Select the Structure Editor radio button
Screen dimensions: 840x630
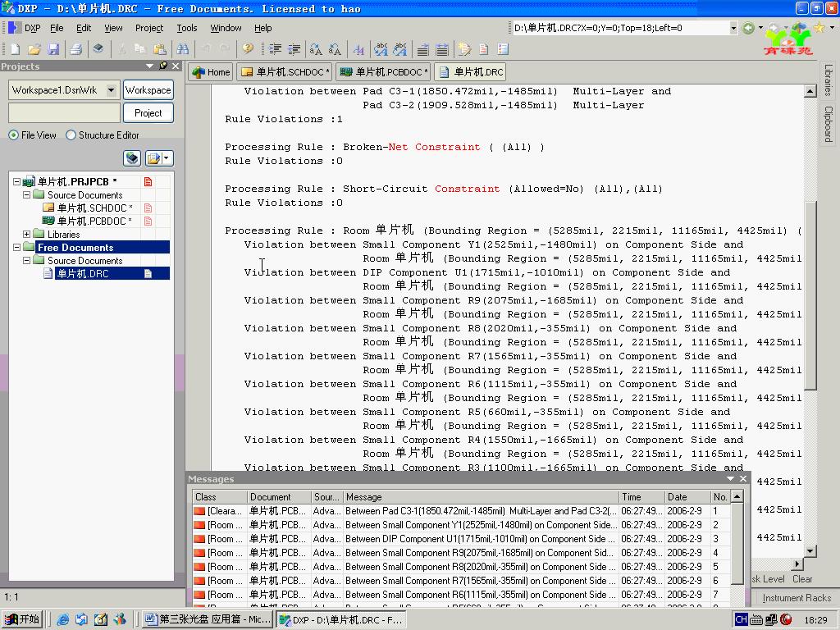(x=71, y=135)
